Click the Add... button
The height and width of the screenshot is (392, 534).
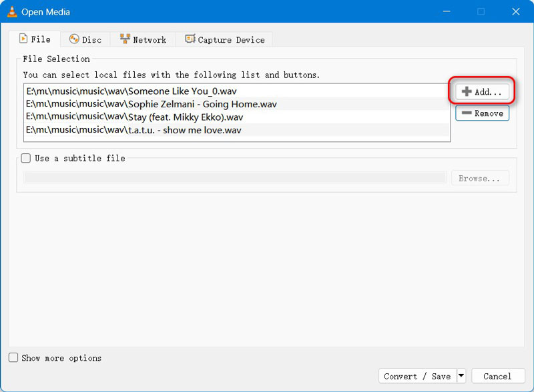coord(482,91)
